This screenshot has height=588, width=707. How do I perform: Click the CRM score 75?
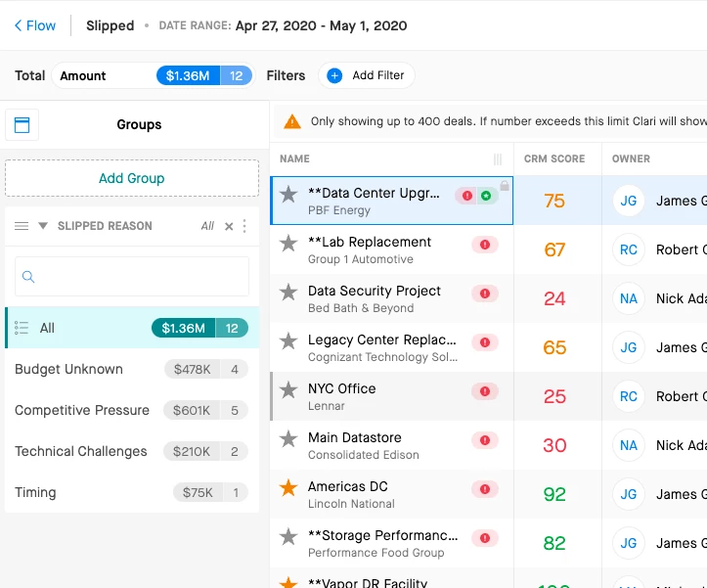point(554,201)
